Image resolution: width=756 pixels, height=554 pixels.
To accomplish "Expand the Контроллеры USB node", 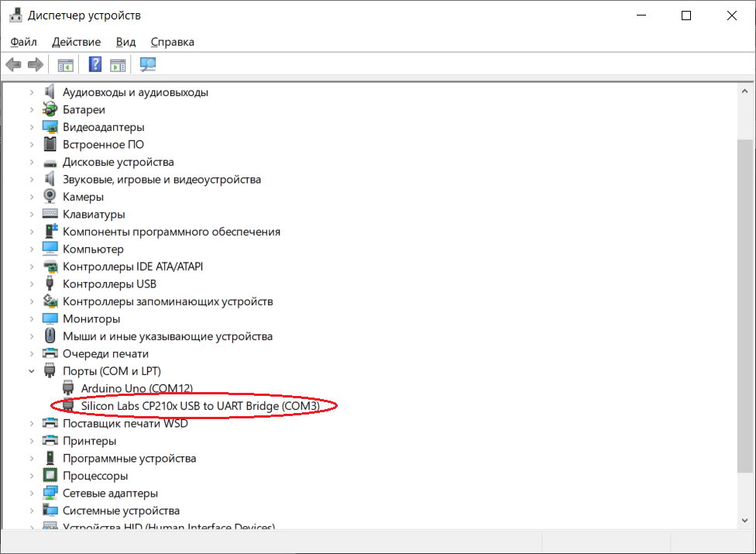I will pyautogui.click(x=32, y=284).
